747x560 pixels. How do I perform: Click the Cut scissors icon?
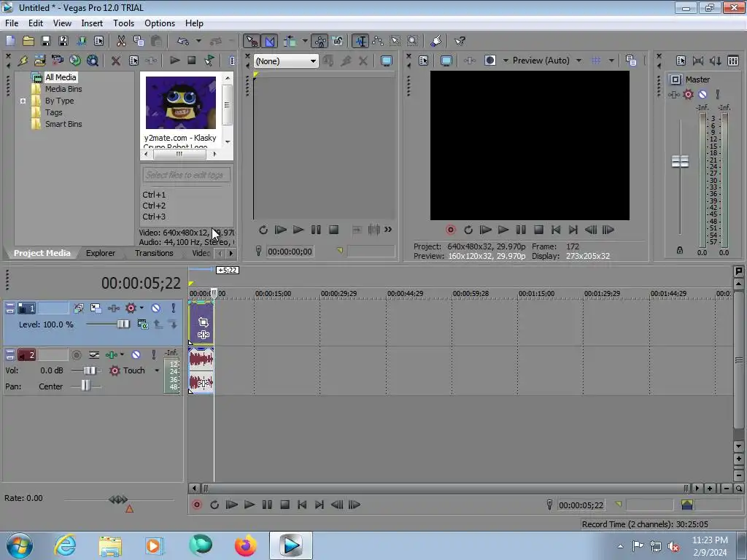(121, 41)
